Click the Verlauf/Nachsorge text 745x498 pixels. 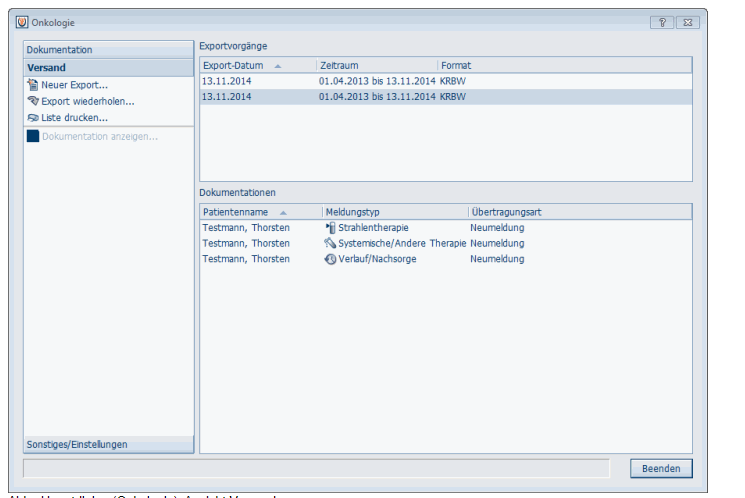[377, 259]
